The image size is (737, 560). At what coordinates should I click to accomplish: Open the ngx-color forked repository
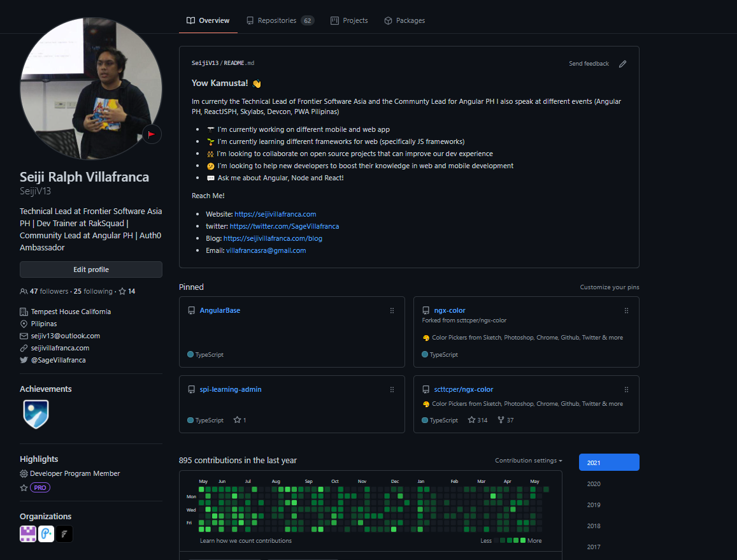pos(449,310)
